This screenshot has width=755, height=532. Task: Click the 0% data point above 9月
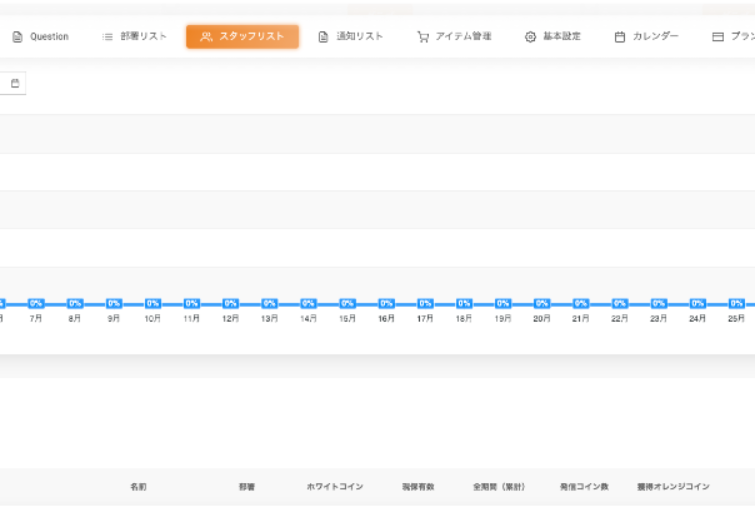[114, 303]
